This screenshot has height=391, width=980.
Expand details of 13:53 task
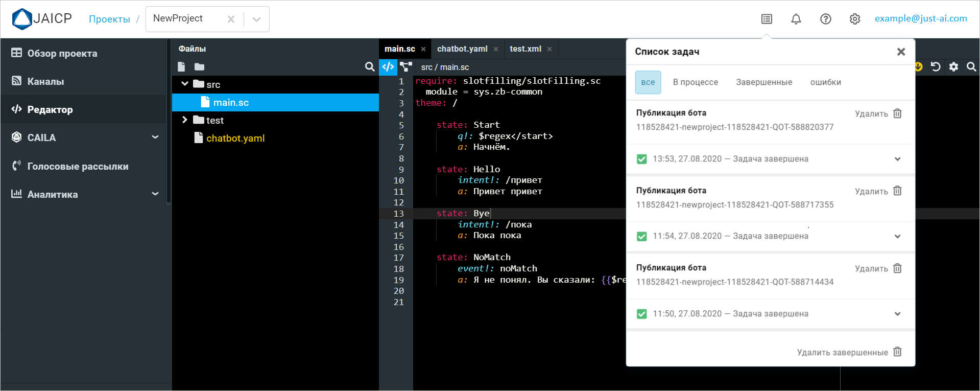(x=897, y=159)
